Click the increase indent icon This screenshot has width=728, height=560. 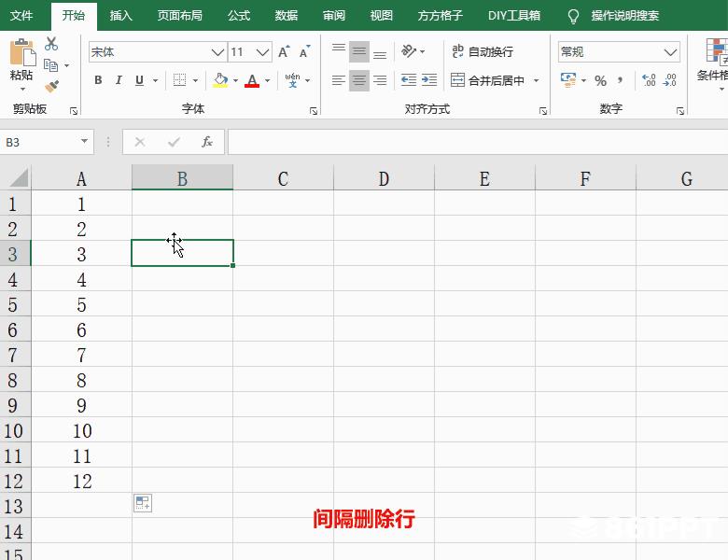point(429,80)
